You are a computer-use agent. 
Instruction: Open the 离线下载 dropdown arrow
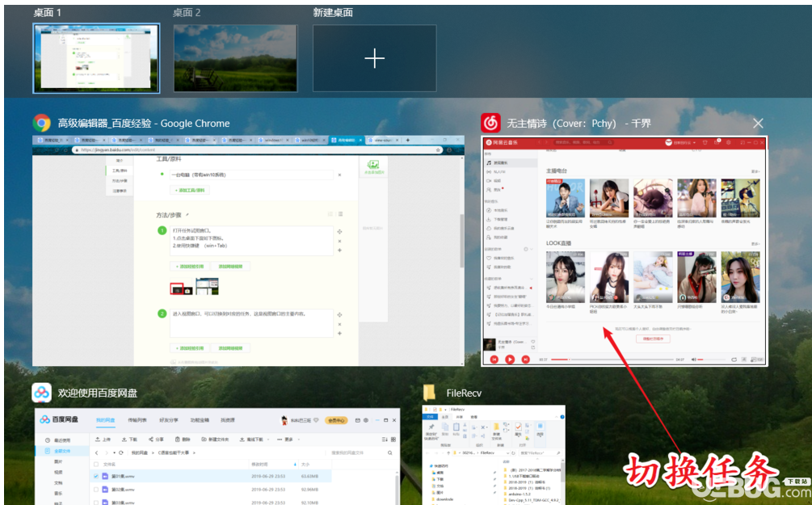[x=269, y=440]
